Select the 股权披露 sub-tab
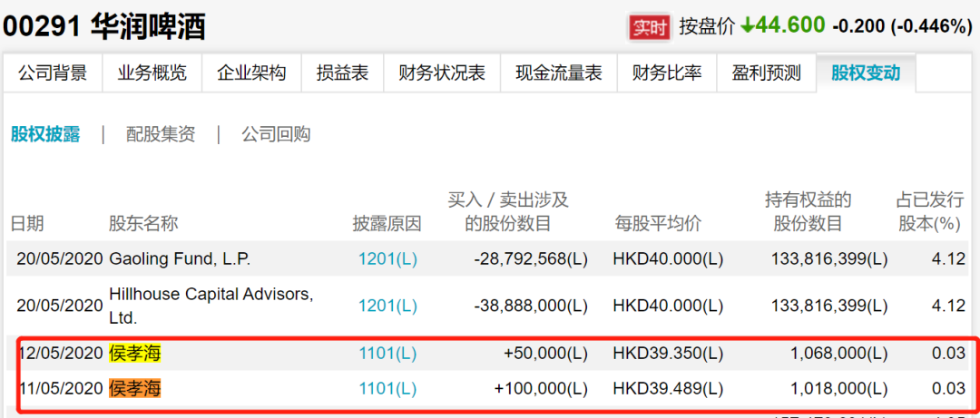Image resolution: width=980 pixels, height=418 pixels. [45, 133]
